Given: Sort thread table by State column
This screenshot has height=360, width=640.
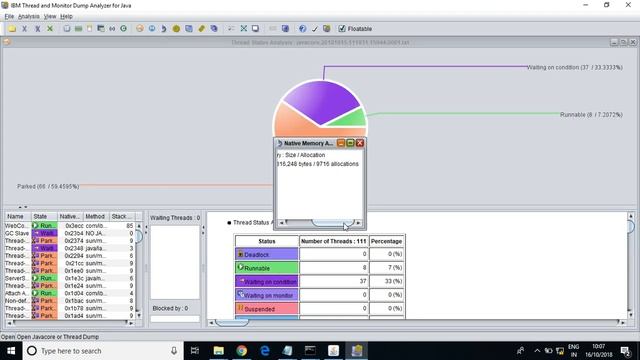Looking at the screenshot, I should 44,216.
